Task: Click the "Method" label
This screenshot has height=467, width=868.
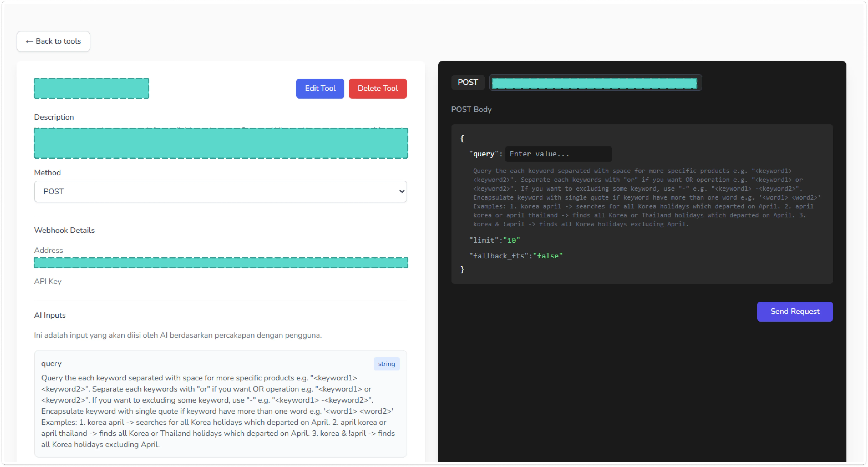Action: [47, 172]
